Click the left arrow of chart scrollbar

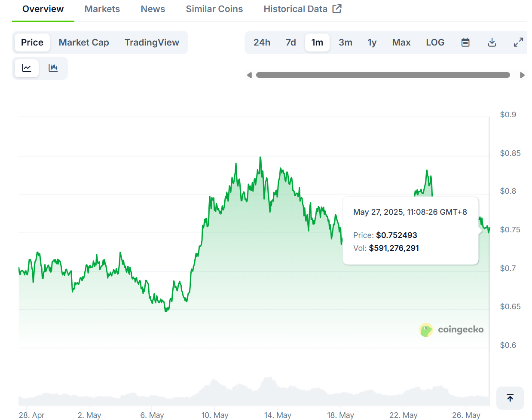click(x=249, y=75)
